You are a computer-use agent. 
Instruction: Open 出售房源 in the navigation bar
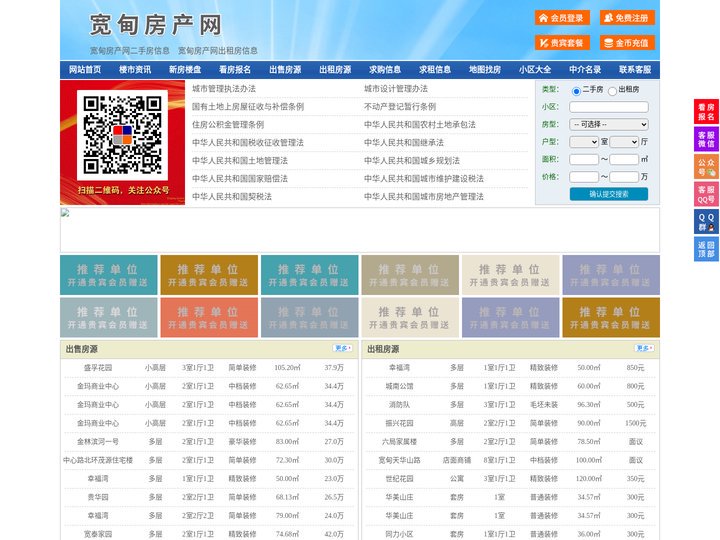[285, 70]
